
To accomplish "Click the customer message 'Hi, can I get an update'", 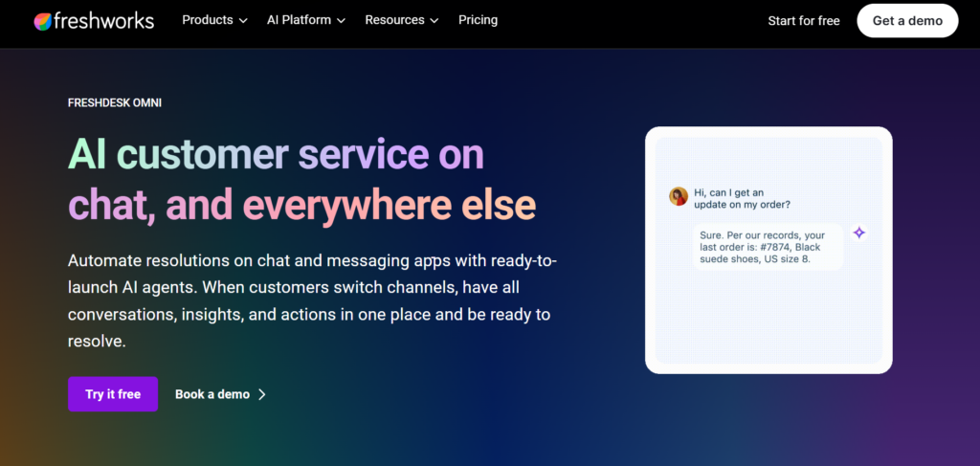I will point(742,199).
